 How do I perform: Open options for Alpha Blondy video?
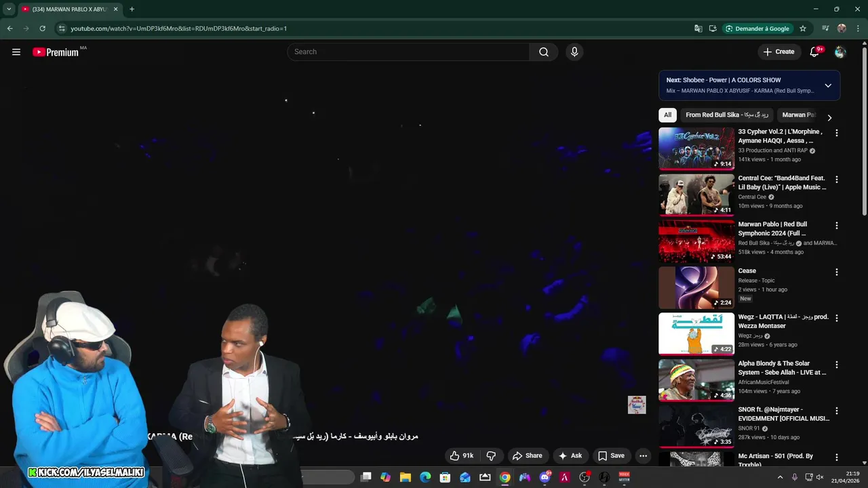point(837,365)
